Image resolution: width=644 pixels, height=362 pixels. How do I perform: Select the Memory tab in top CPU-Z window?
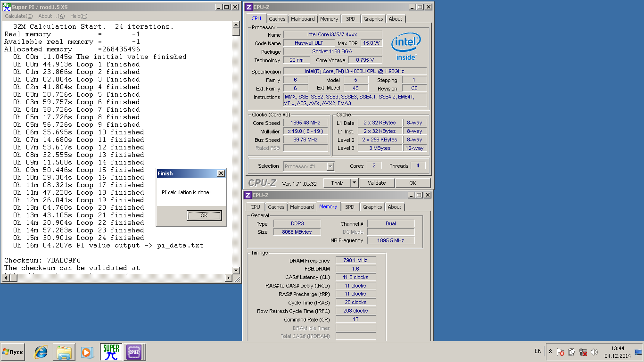[x=329, y=19]
